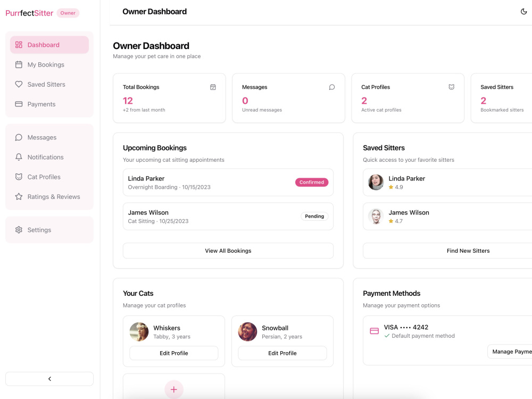Image resolution: width=532 pixels, height=399 pixels.
Task: Click the Payments credit card icon in sidebar
Action: (19, 104)
